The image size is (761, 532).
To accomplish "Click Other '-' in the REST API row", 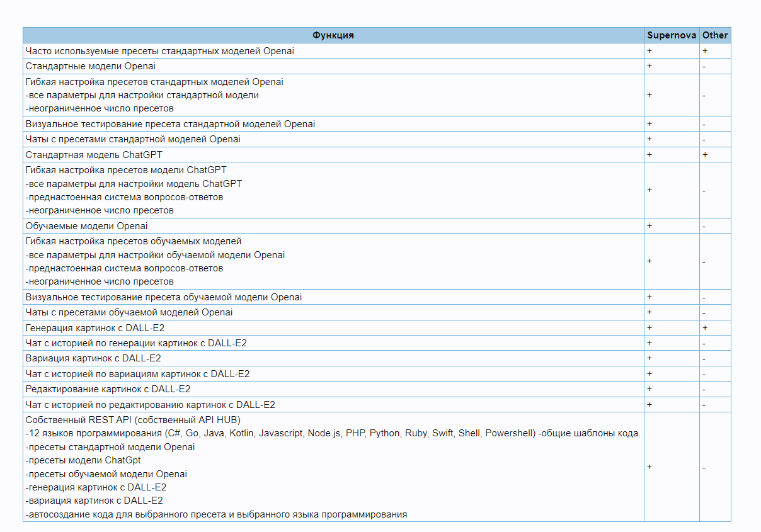I will tap(704, 467).
